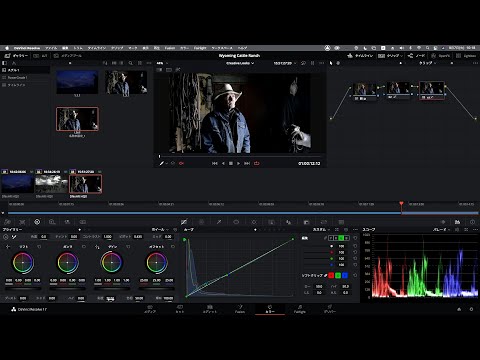Toggle the Timeline view button in top bar

click(x=360, y=56)
